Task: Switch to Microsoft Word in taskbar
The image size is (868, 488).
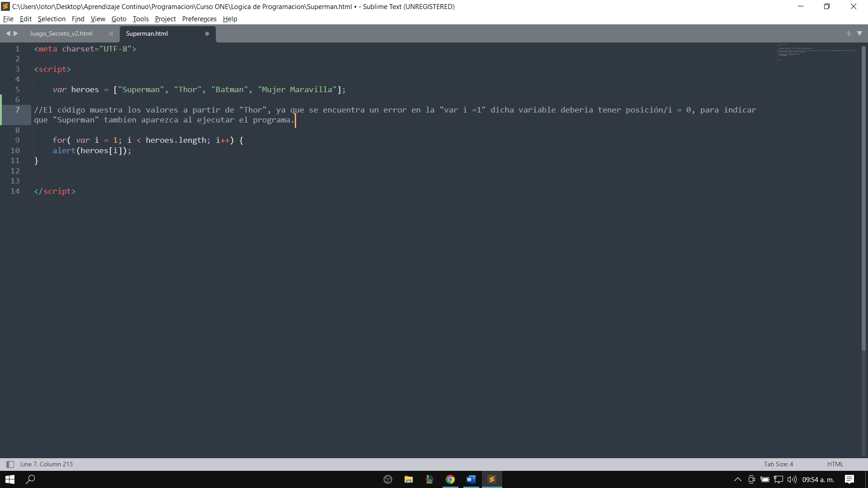Action: point(471,479)
